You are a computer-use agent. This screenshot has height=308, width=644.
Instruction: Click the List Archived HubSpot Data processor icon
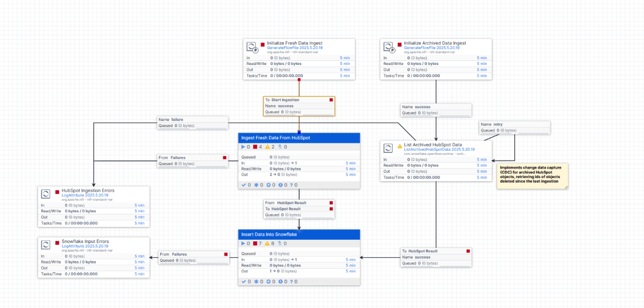pyautogui.click(x=388, y=148)
